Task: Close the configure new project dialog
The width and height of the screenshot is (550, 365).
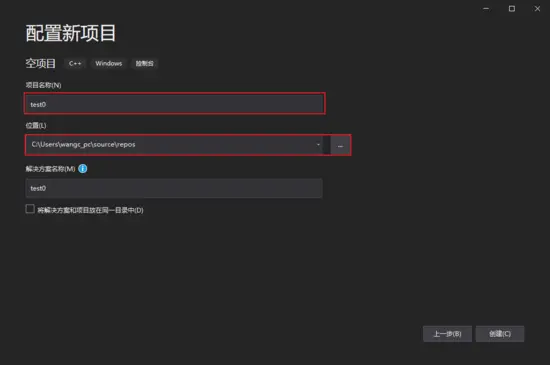Action: pos(537,9)
